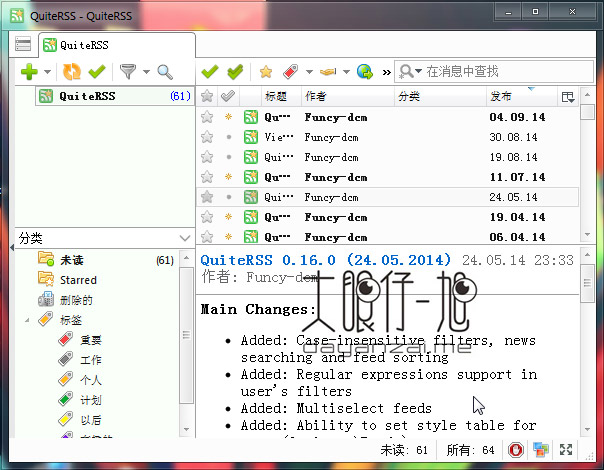The image size is (604, 470).
Task: Click author Funcy-dcm in article header
Action: click(282, 277)
